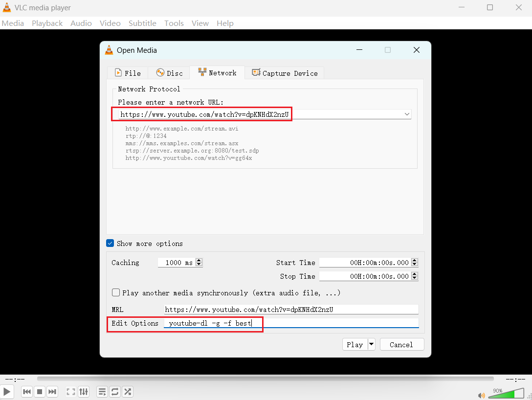The image size is (532, 400).
Task: Enable random shuffle playback icon
Action: [x=128, y=392]
